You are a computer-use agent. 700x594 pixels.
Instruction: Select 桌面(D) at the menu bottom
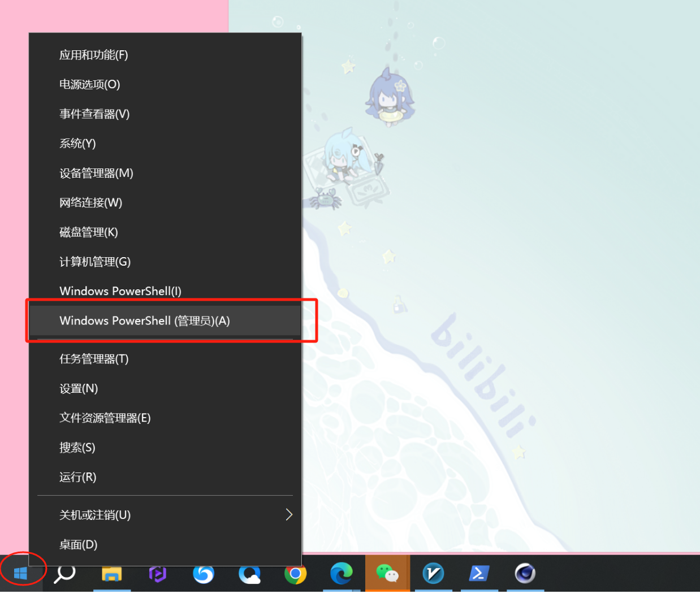tap(79, 545)
